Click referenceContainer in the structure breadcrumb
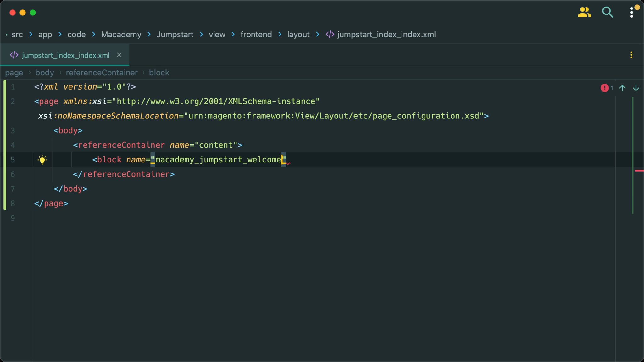The image size is (644, 362). click(101, 73)
